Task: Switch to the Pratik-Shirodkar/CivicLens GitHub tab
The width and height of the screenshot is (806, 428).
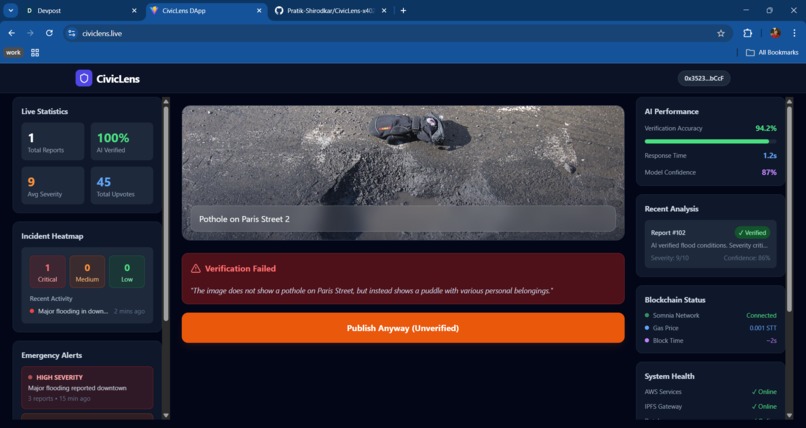Action: (x=331, y=10)
